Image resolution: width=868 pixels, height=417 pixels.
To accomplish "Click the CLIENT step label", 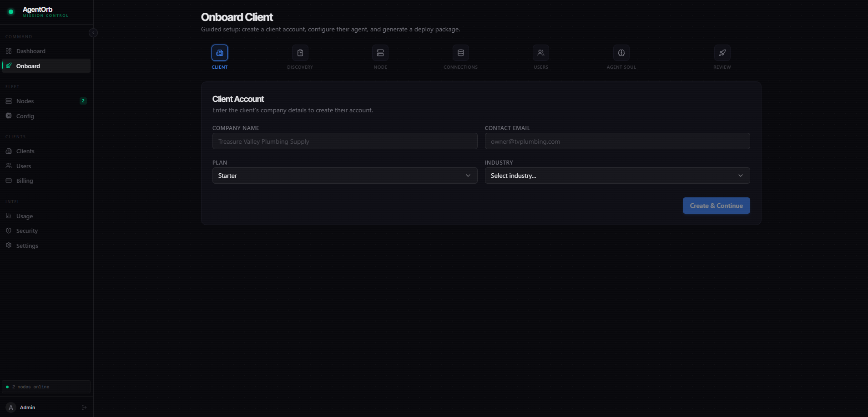I will coord(220,67).
